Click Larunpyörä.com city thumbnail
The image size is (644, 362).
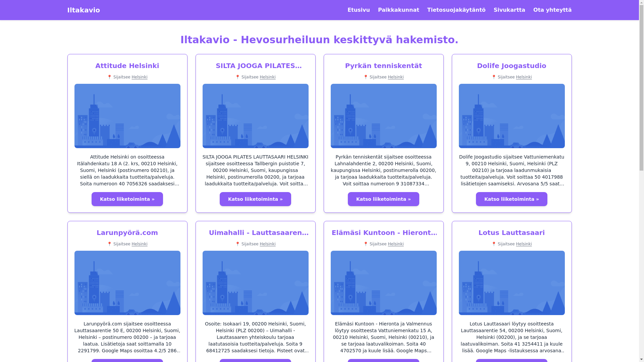coord(127,283)
